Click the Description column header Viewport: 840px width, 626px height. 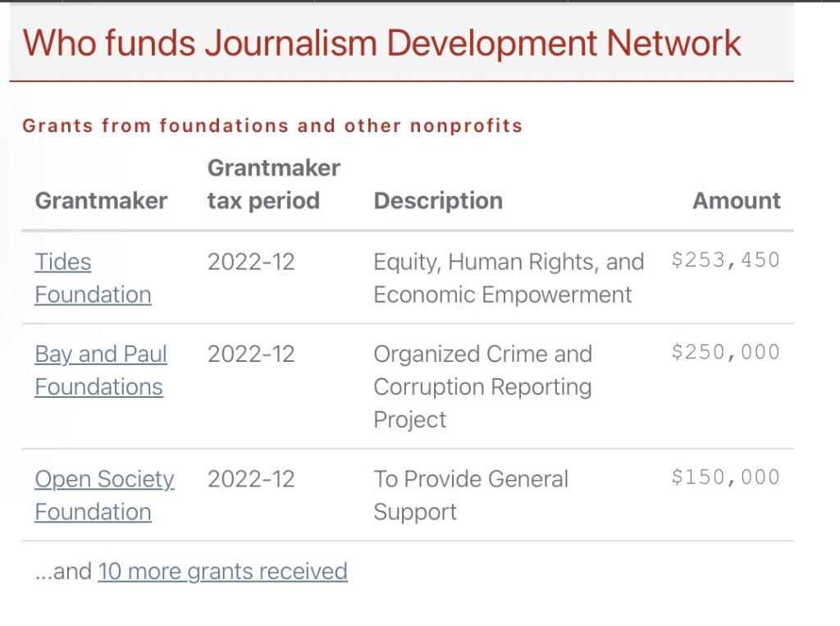click(x=438, y=201)
